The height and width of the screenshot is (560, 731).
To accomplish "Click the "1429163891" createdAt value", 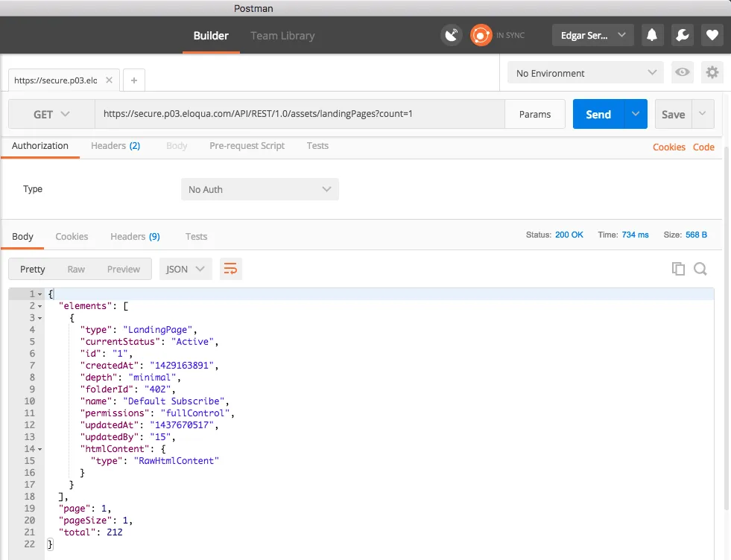I will coord(182,365).
